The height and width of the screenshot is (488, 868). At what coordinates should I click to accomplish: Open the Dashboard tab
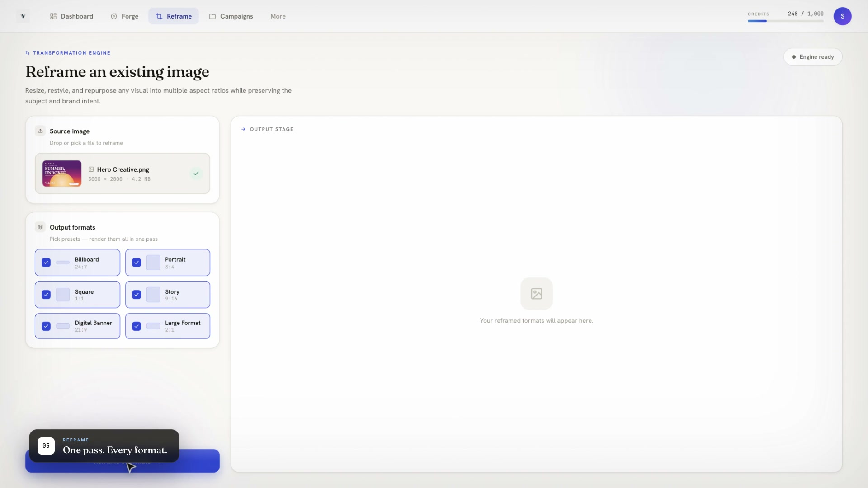click(x=71, y=16)
